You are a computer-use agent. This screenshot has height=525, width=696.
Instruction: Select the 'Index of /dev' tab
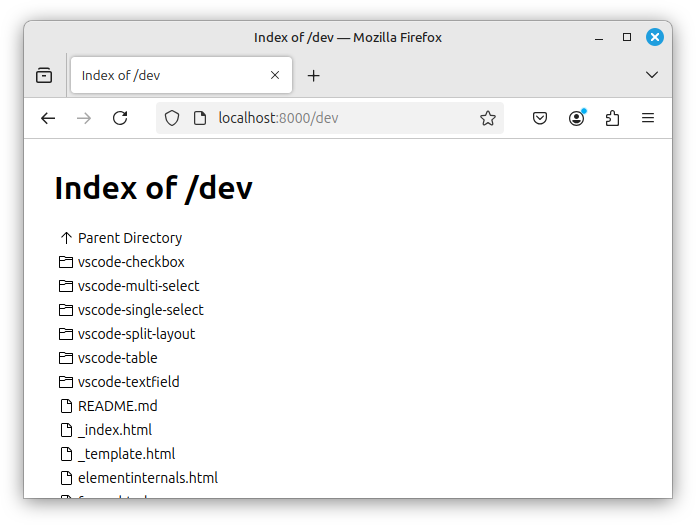click(x=181, y=75)
